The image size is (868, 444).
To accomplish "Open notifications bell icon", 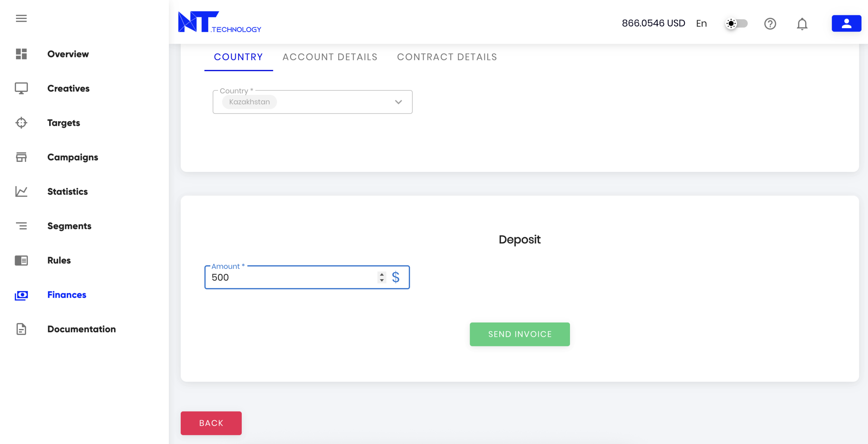I will point(802,24).
